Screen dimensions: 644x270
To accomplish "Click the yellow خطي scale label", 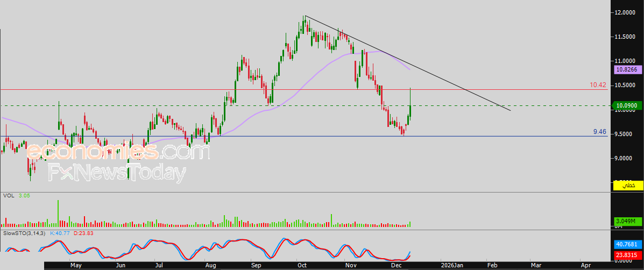I will click(x=628, y=186).
